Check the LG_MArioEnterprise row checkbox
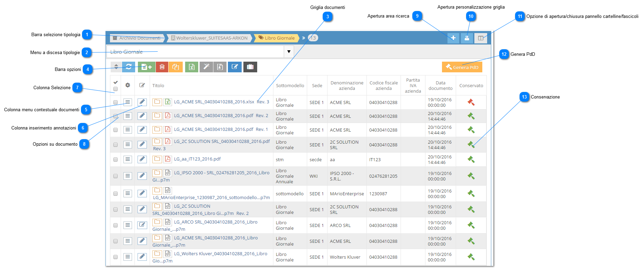The image size is (644, 269). tap(115, 194)
